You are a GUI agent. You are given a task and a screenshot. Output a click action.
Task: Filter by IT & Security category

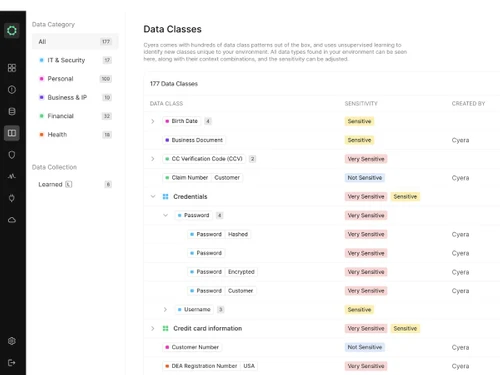click(75, 60)
